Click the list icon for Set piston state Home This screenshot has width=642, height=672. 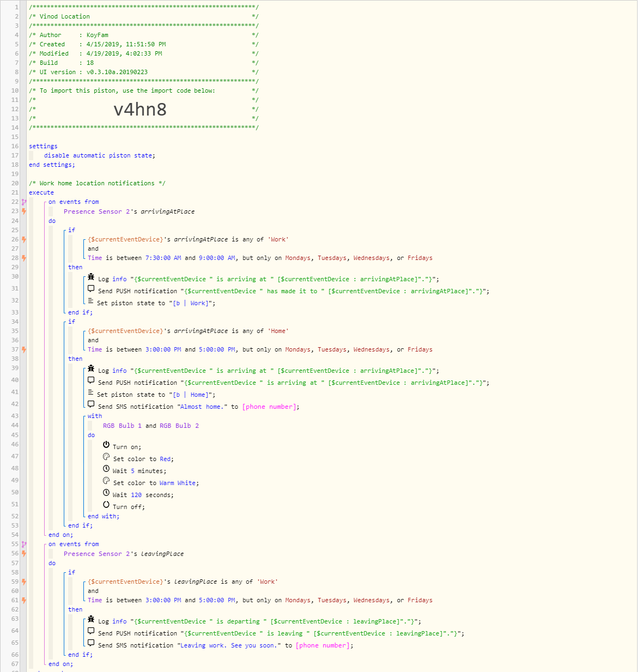91,392
